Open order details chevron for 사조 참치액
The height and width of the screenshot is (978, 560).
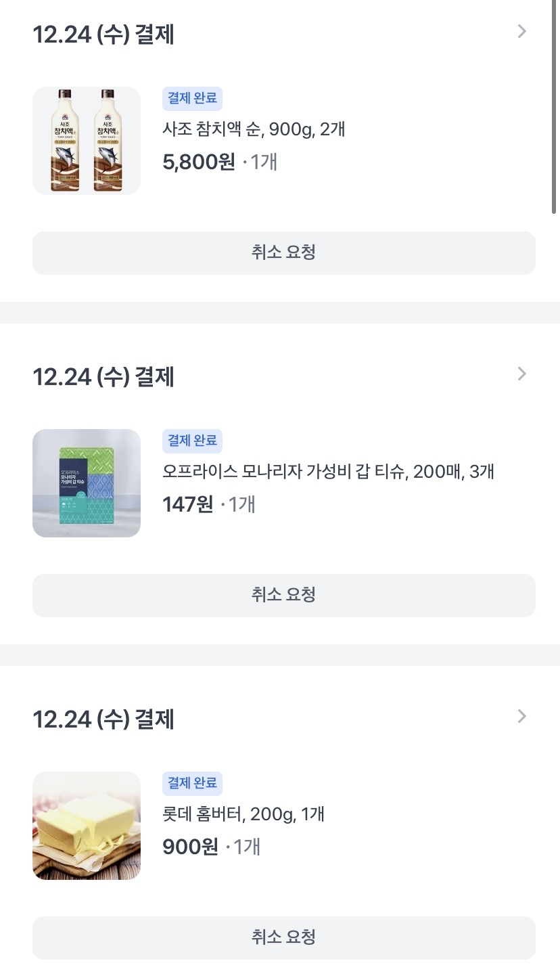coord(521,32)
